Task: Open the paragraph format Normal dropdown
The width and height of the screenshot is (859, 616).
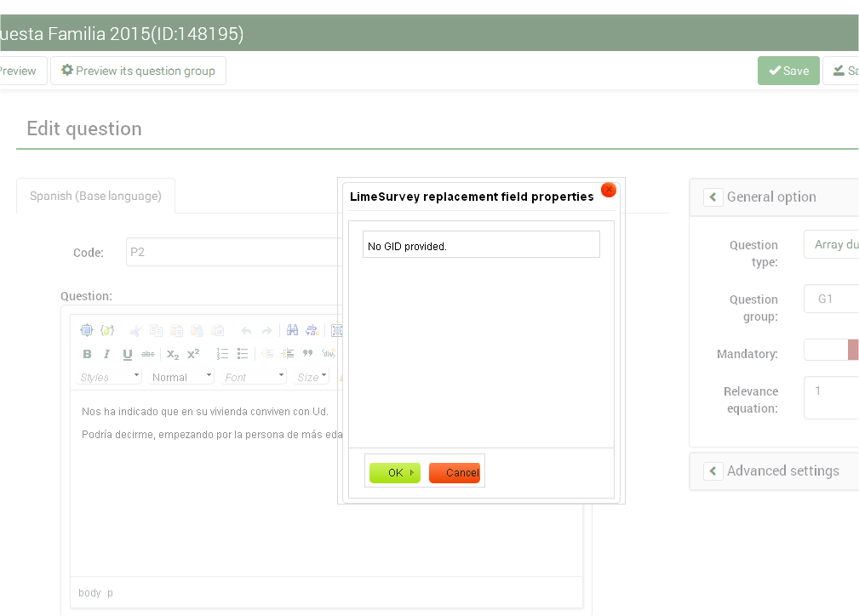Action: pyautogui.click(x=181, y=377)
